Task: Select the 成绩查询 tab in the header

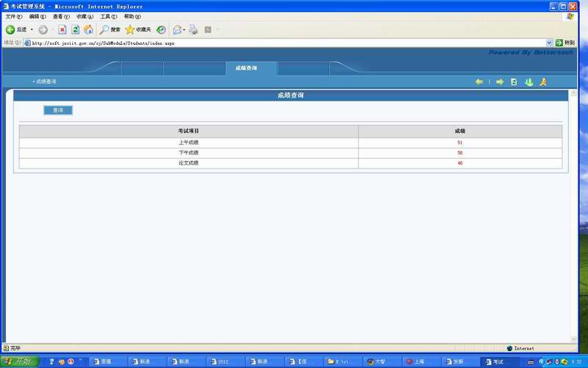Action: click(x=246, y=68)
